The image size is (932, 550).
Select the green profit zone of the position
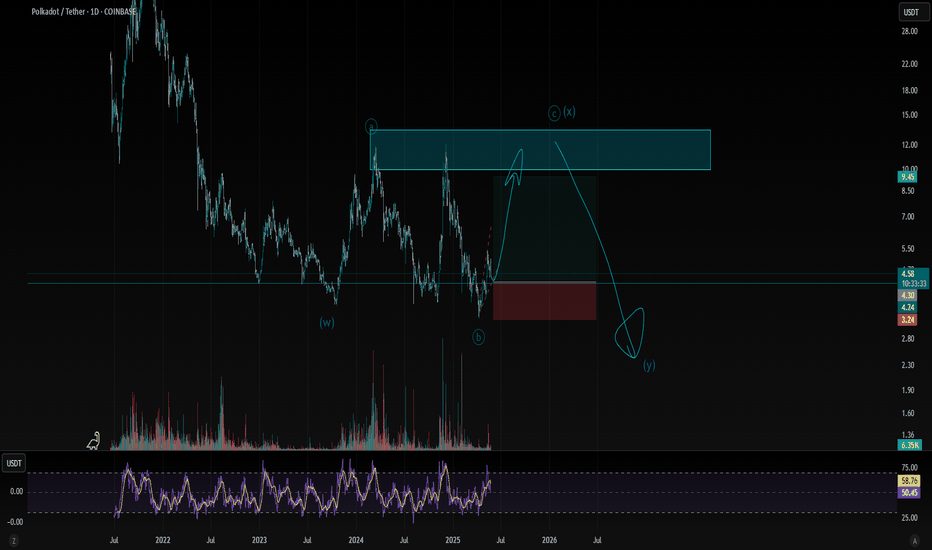(x=544, y=229)
